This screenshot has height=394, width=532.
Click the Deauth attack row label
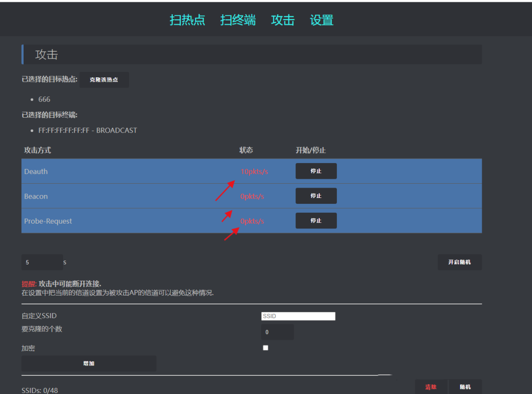tap(36, 171)
